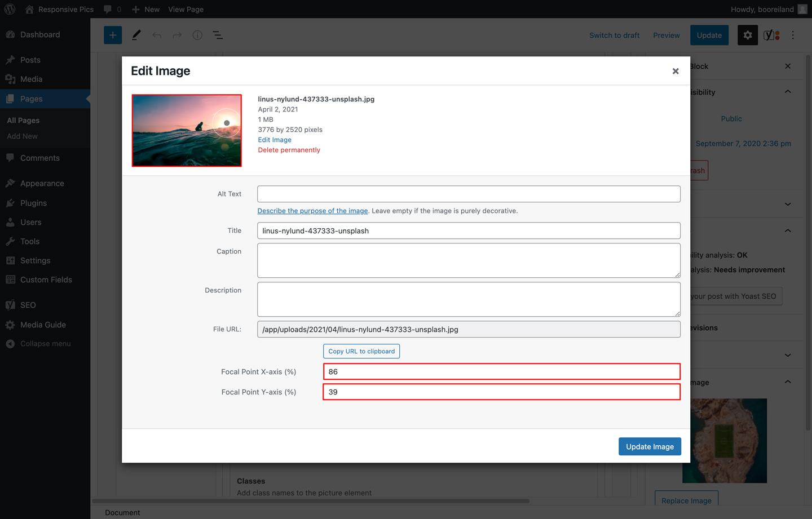Click the Caption text area
Image resolution: width=812 pixels, height=519 pixels.
pyautogui.click(x=469, y=260)
